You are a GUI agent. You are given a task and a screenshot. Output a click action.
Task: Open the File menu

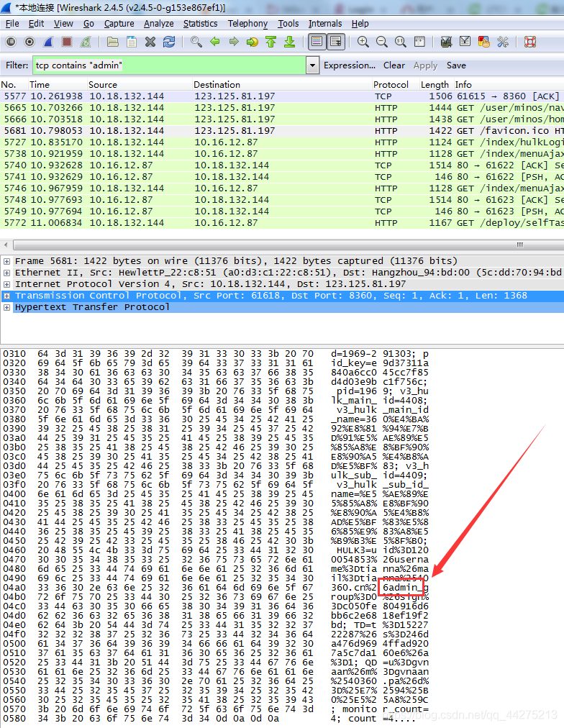[x=12, y=24]
